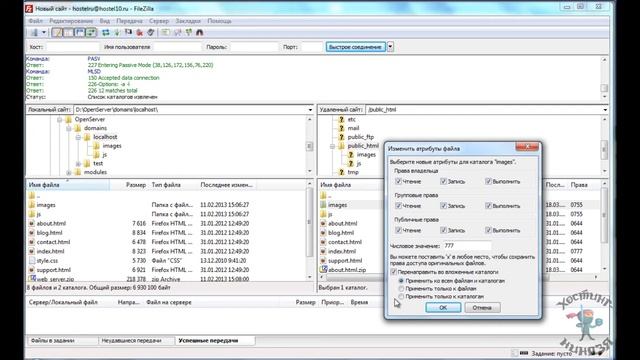Click about.html.zip icon in remote list
The height and width of the screenshot is (360, 640).
(324, 269)
